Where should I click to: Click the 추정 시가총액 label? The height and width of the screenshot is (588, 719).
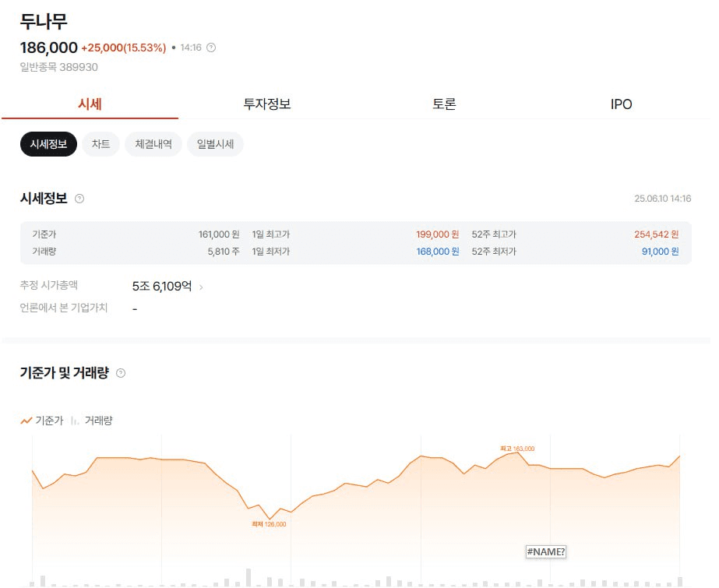pyautogui.click(x=48, y=285)
